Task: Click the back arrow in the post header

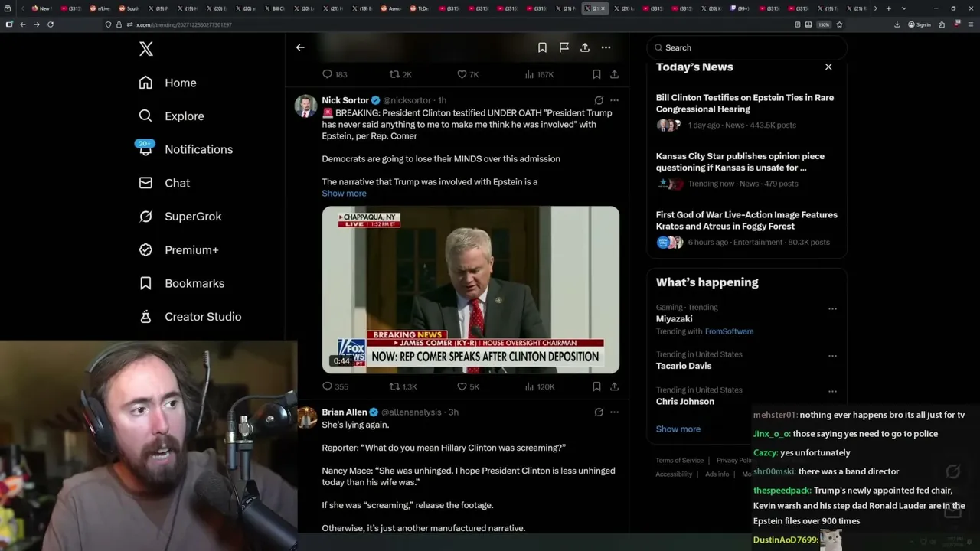Action: pos(300,47)
